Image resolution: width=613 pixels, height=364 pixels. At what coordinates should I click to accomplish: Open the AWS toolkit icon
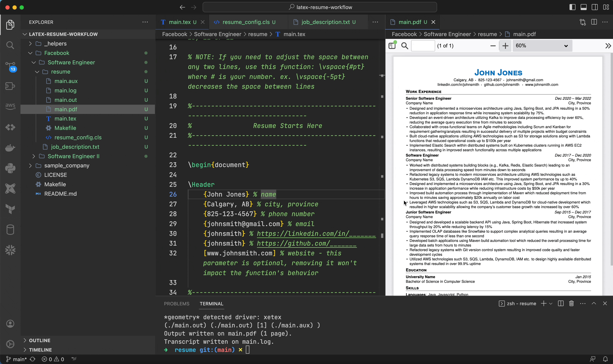point(10,107)
